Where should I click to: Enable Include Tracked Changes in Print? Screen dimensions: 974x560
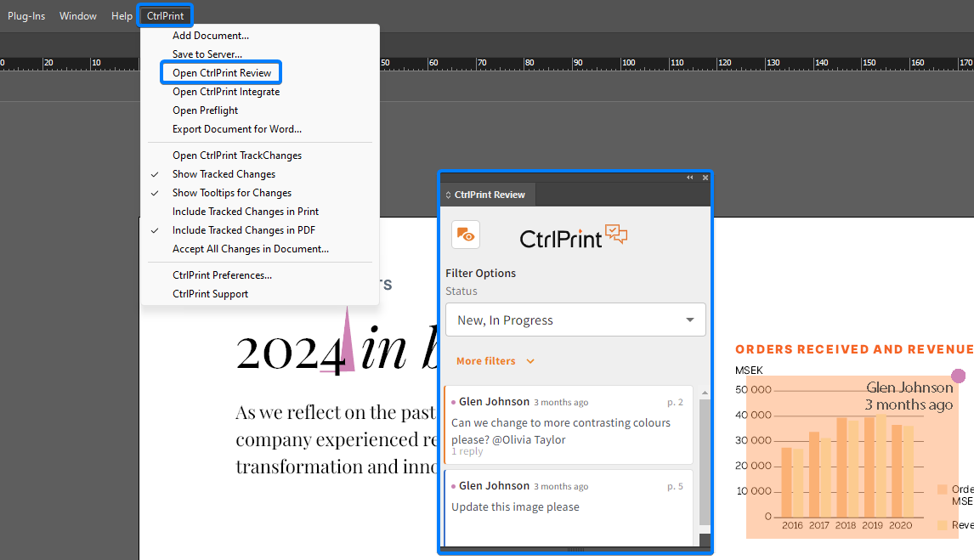coord(246,212)
